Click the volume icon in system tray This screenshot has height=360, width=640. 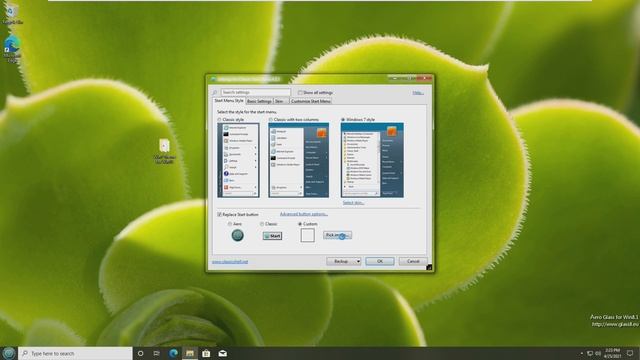pyautogui.click(x=598, y=353)
